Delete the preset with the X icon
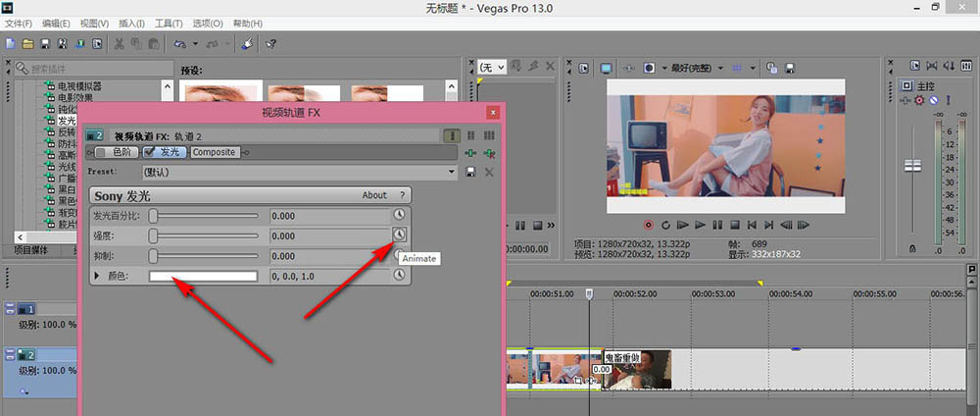 (x=489, y=172)
